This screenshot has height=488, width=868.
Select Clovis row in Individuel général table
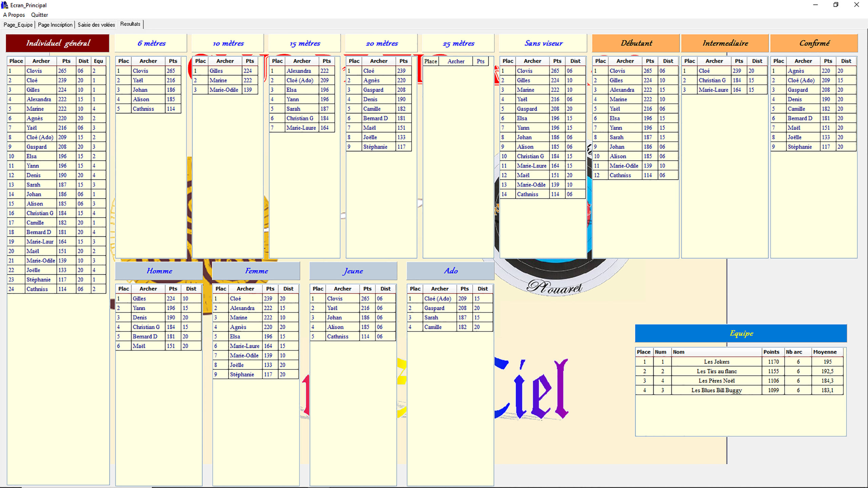click(34, 71)
